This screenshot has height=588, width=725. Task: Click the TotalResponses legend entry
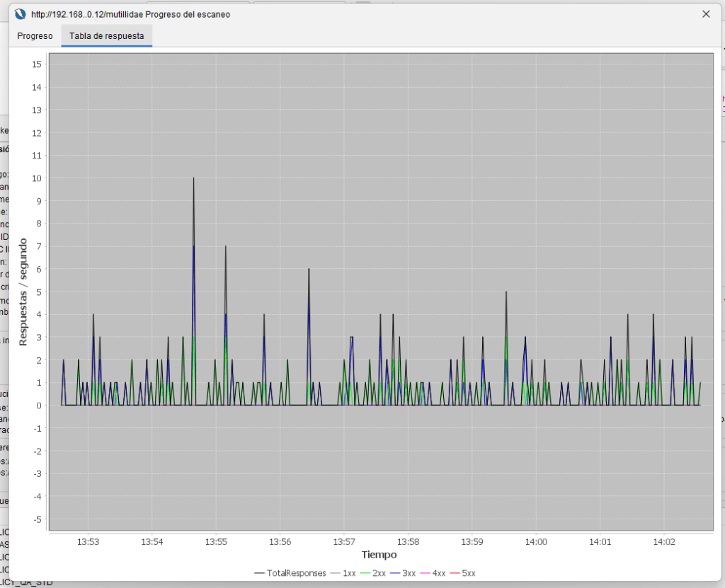click(290, 573)
